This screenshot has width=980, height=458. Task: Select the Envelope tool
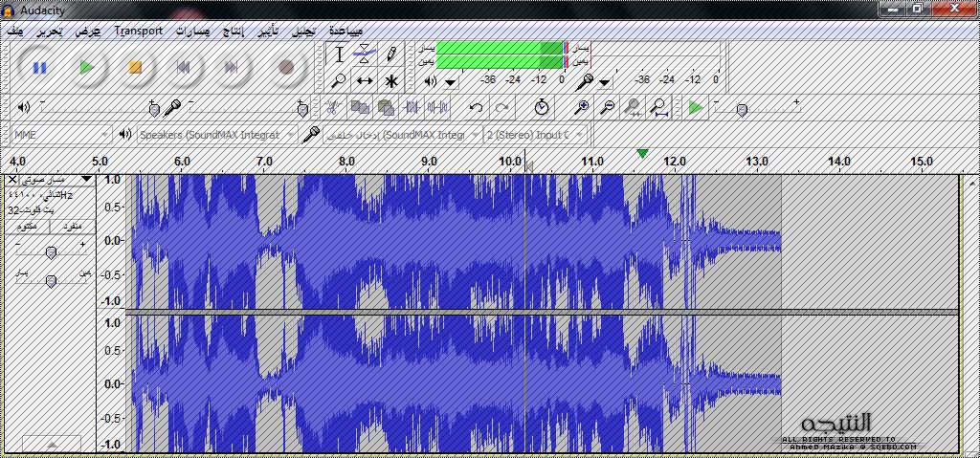[364, 55]
